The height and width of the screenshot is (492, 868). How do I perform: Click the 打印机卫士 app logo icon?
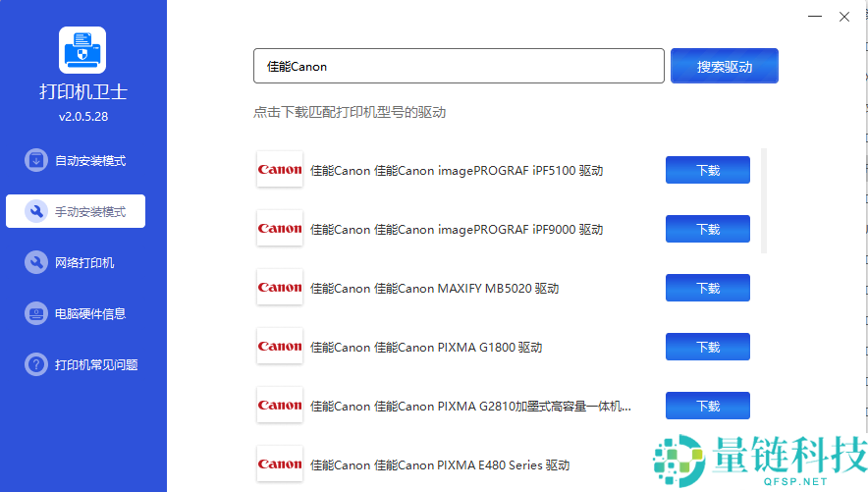click(x=82, y=50)
